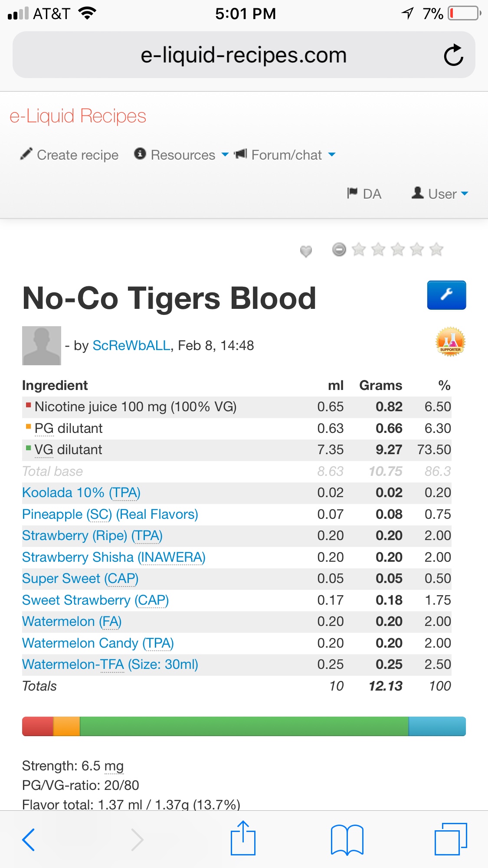The height and width of the screenshot is (868, 488).
Task: Open the Forum/chat dropdown menu
Action: [285, 155]
